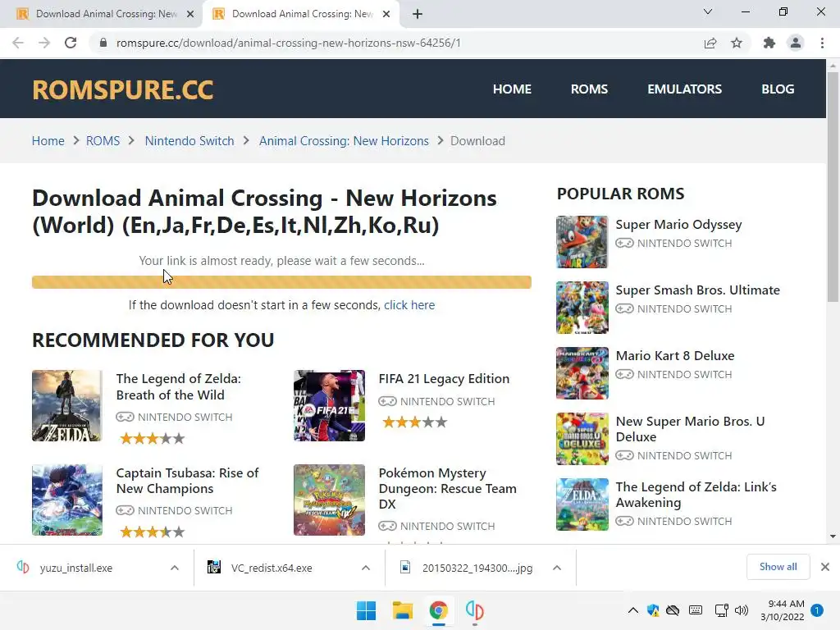
Task: Open Super Mario Odyssey thumbnail
Action: [582, 242]
